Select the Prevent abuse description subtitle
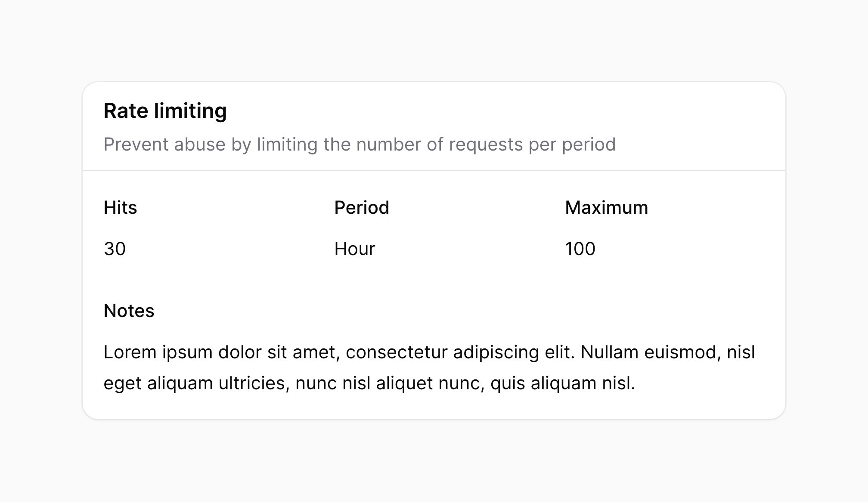Image resolution: width=868 pixels, height=502 pixels. tap(360, 145)
